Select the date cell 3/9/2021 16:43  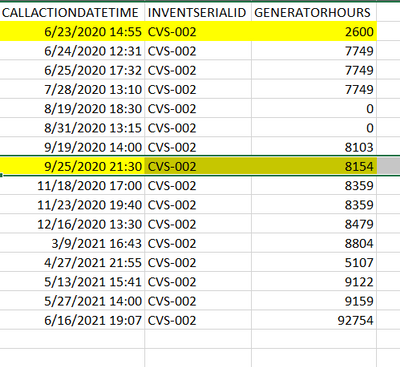(72, 243)
